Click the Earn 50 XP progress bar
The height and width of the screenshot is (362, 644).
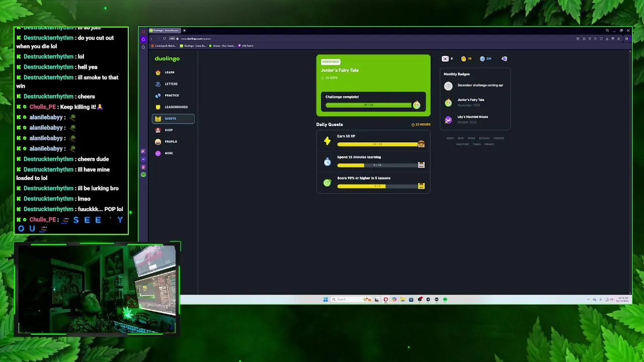tap(378, 144)
